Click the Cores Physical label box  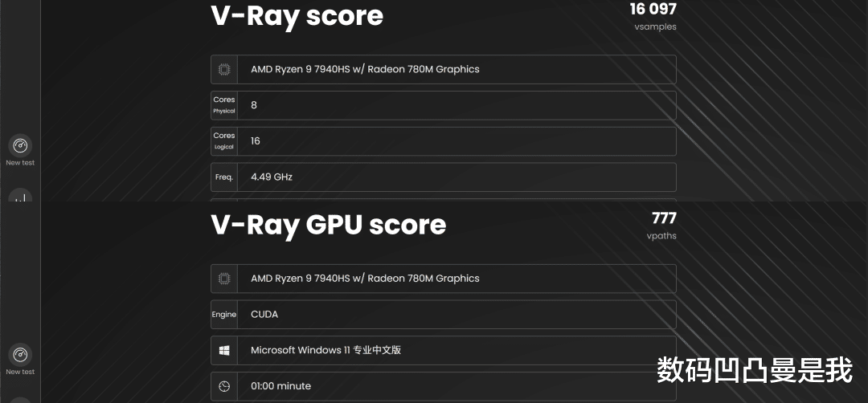[x=224, y=105]
